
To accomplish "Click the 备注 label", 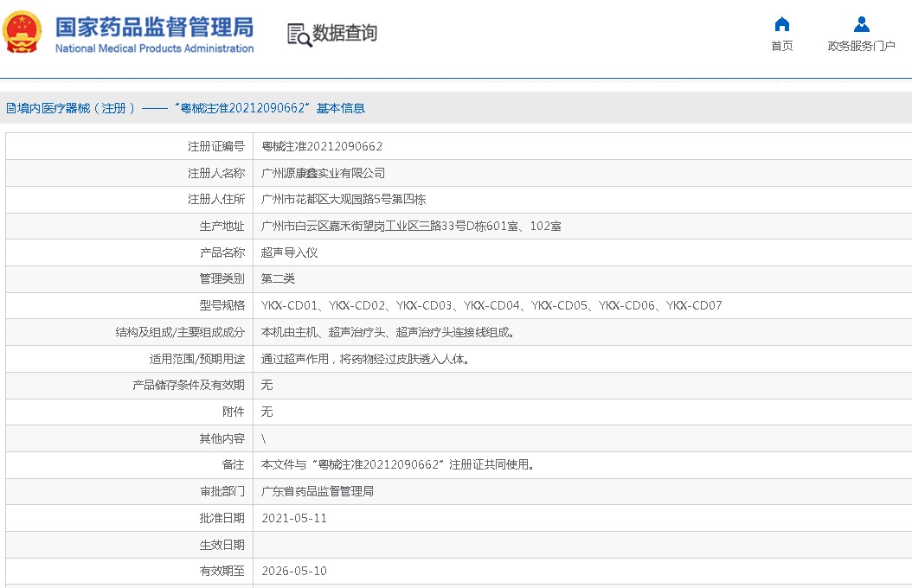I will (234, 465).
